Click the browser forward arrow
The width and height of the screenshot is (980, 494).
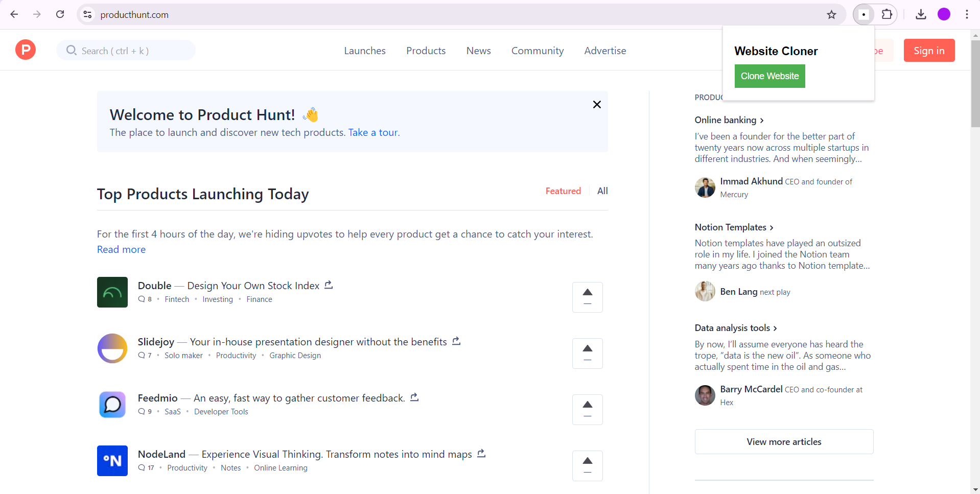[x=37, y=14]
